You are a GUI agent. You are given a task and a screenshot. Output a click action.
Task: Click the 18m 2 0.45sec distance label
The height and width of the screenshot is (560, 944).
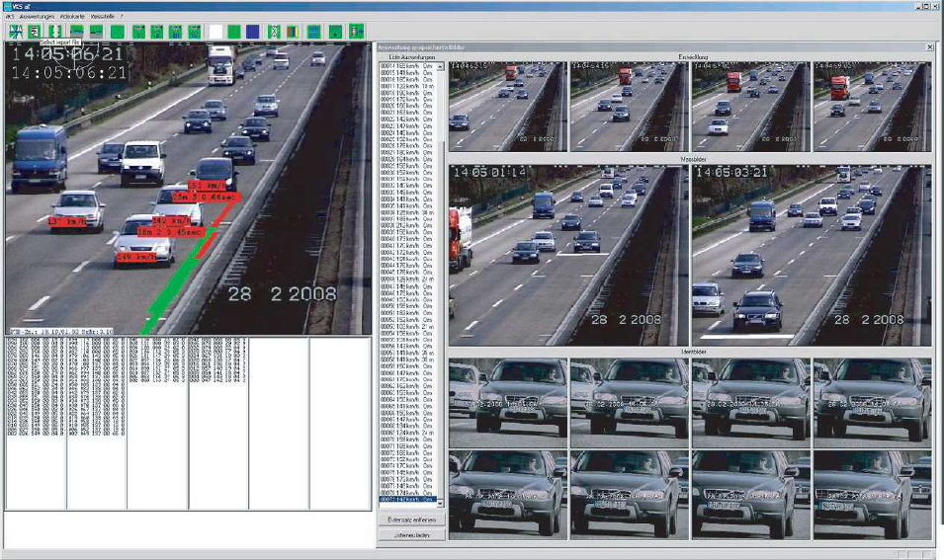point(171,232)
